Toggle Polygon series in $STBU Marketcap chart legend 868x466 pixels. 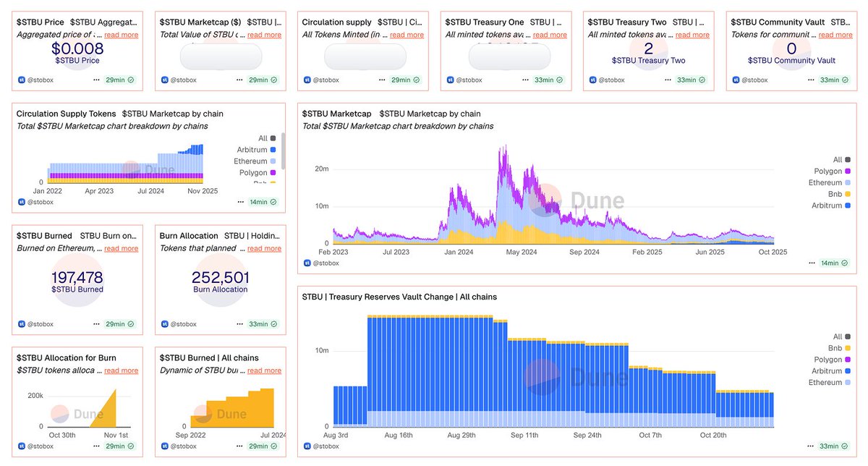pos(833,171)
